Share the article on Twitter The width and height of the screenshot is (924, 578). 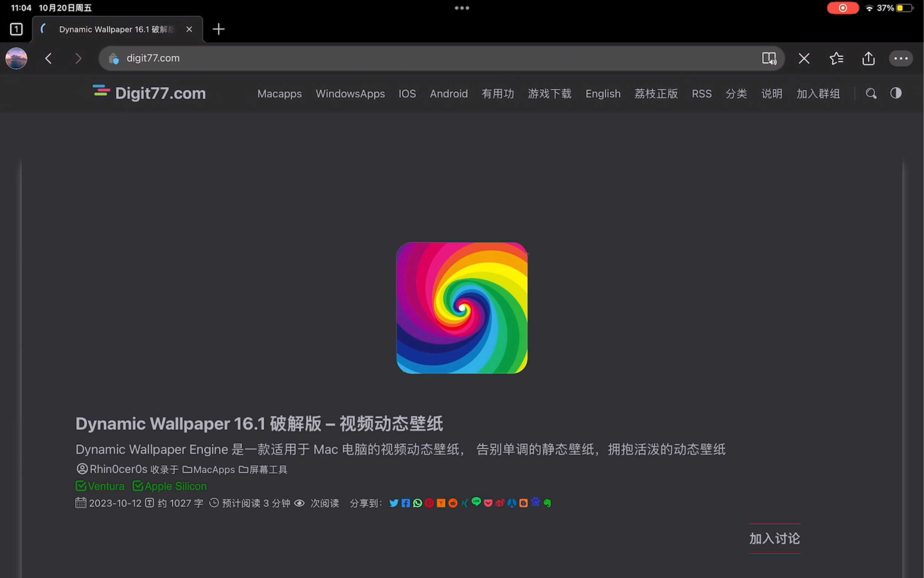tap(394, 503)
